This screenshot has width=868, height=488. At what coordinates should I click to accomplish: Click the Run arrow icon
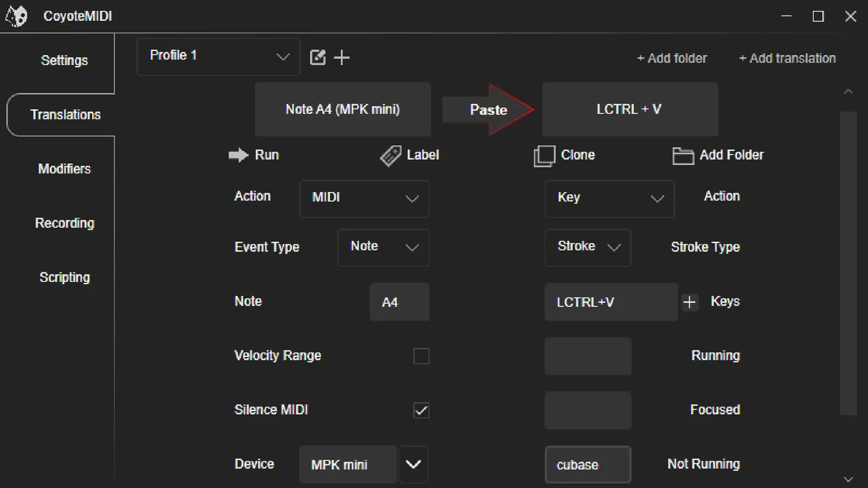[x=239, y=155]
